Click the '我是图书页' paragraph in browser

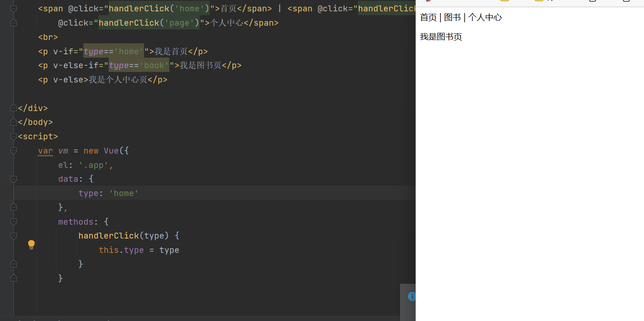(441, 37)
